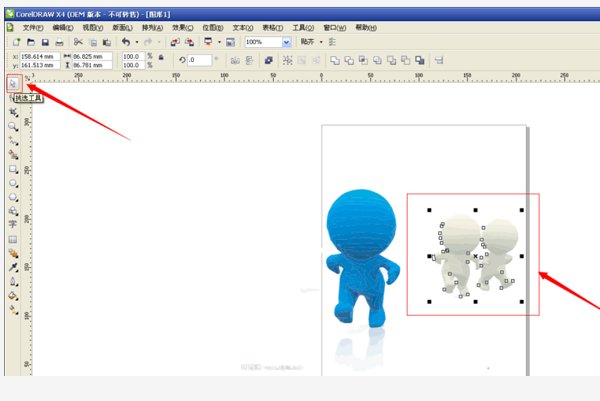Click the Mirror horizontally button
The height and width of the screenshot is (401, 600).
pos(235,60)
